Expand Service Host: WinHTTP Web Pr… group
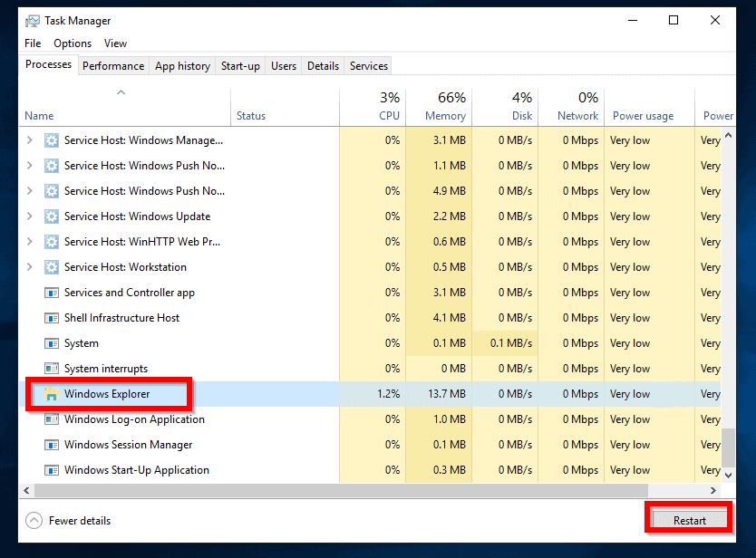Viewport: 756px width, 558px height. pyautogui.click(x=30, y=242)
